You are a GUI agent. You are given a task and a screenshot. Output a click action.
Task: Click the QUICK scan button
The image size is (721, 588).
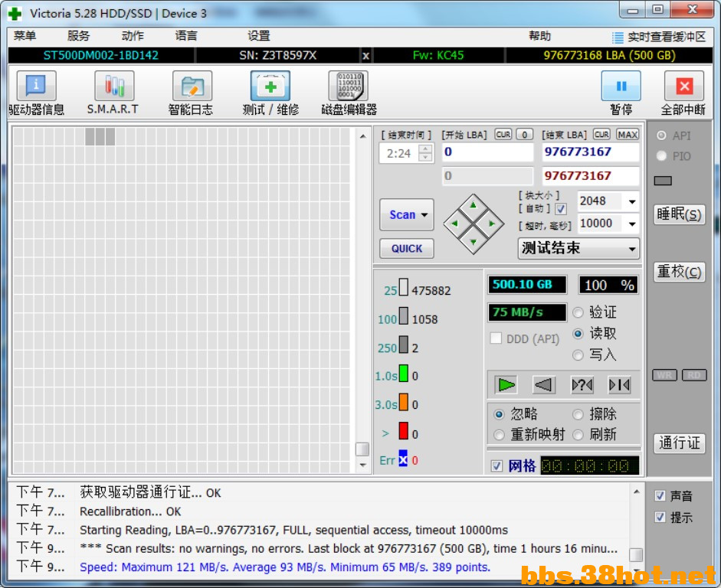407,249
